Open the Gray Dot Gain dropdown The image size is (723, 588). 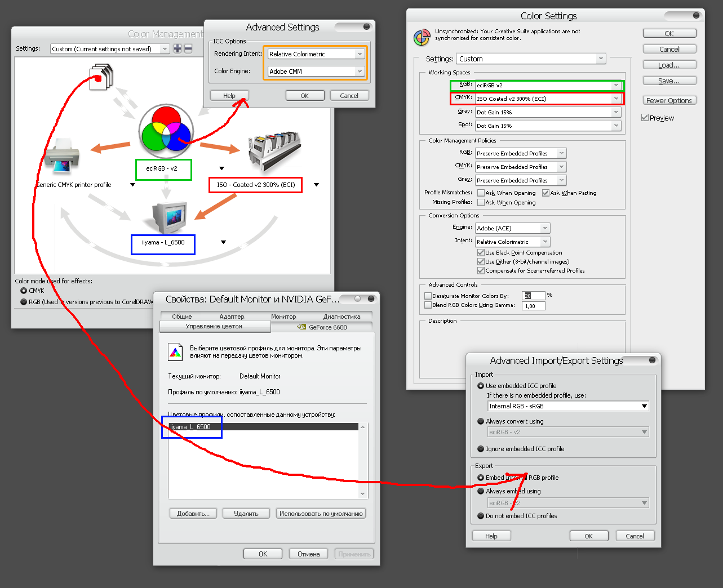click(548, 112)
